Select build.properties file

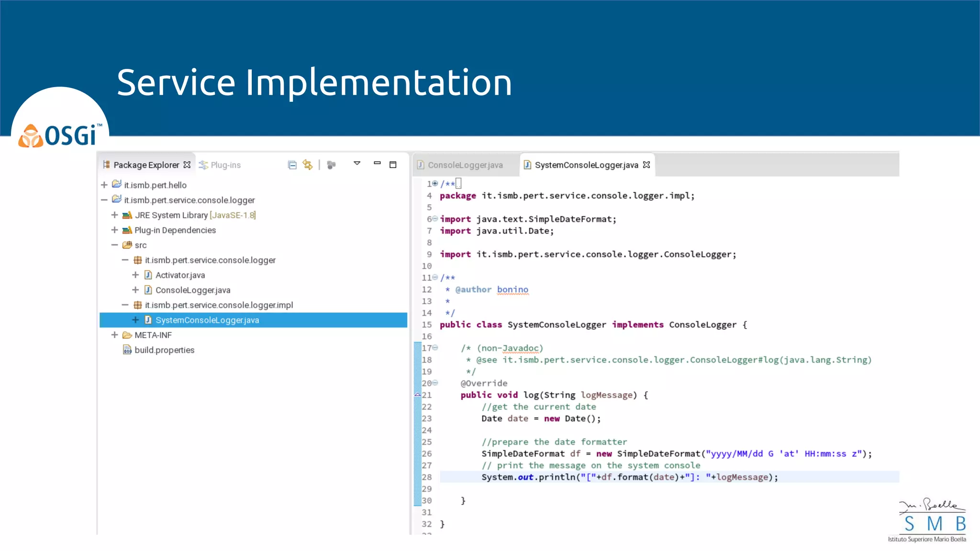[165, 350]
